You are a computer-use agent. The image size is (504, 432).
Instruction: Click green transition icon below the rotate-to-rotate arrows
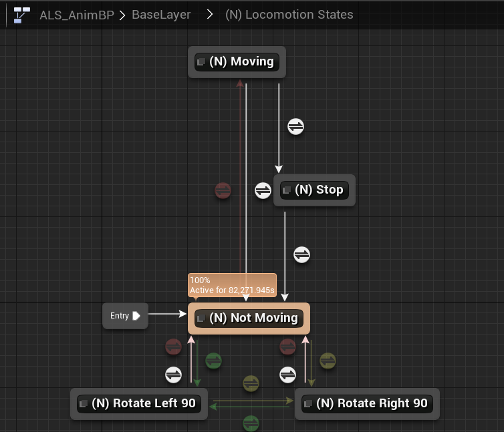click(251, 423)
